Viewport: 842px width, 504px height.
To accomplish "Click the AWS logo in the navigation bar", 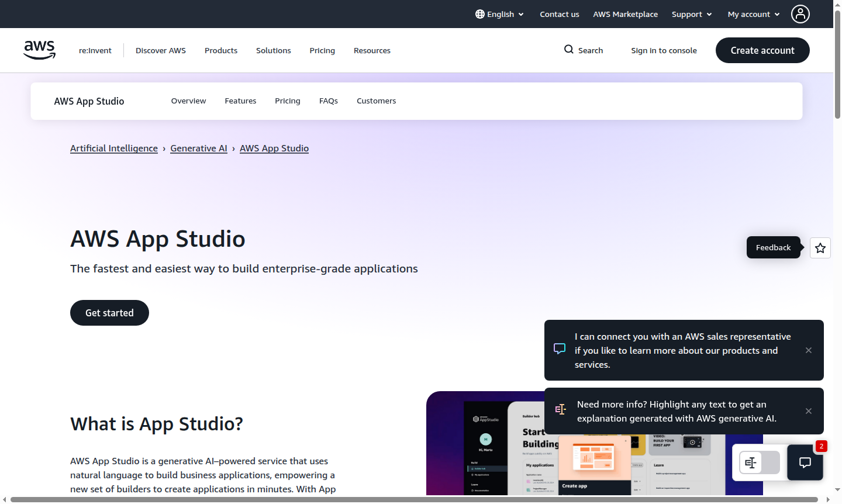I will [39, 50].
